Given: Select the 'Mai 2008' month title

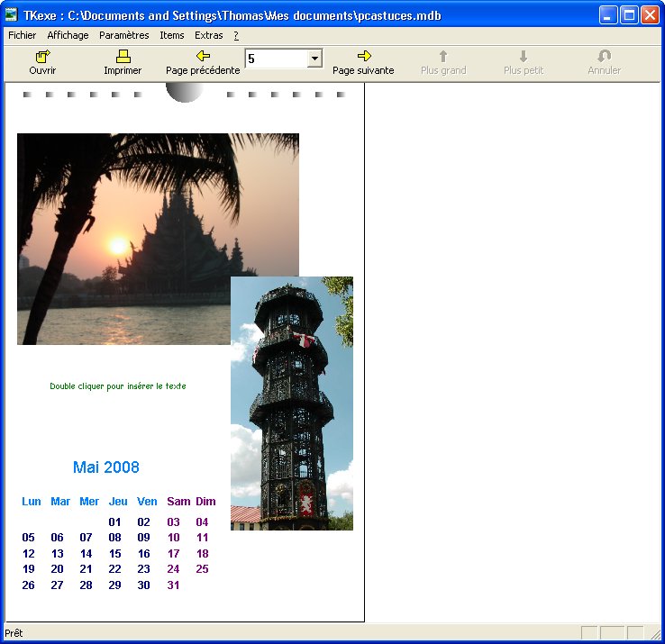Looking at the screenshot, I should pyautogui.click(x=106, y=467).
